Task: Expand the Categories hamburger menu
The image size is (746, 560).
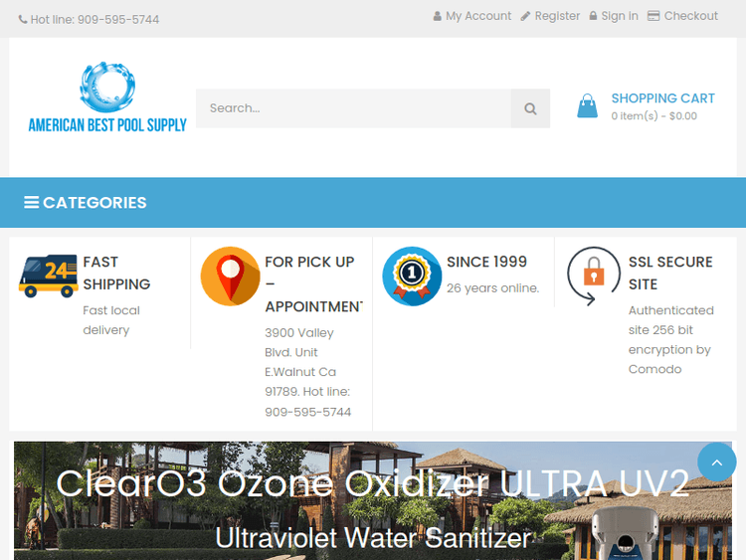Action: (86, 203)
